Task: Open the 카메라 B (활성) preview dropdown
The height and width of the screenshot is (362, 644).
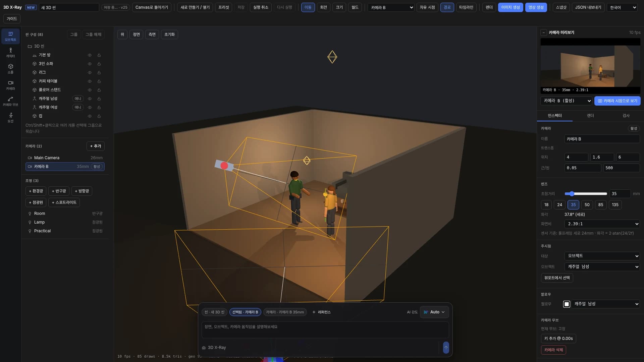Action: 566,101
